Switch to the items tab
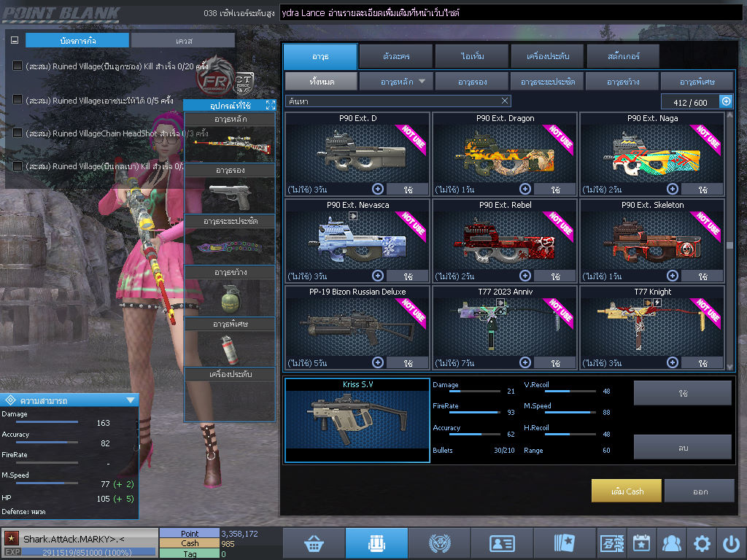 tap(472, 56)
